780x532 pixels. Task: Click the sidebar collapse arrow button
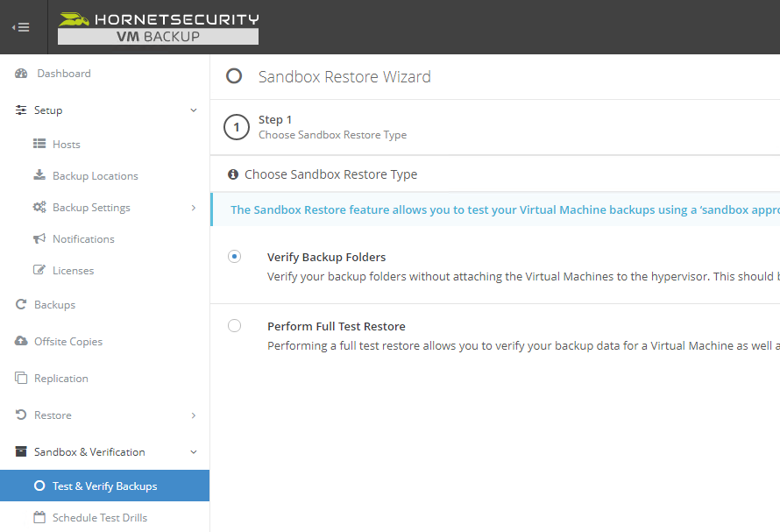pyautogui.click(x=20, y=26)
